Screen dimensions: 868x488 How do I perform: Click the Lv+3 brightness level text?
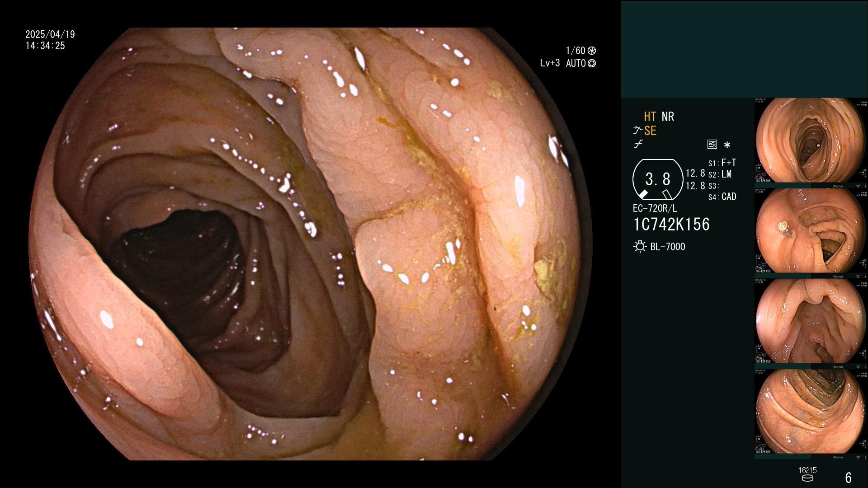(550, 63)
